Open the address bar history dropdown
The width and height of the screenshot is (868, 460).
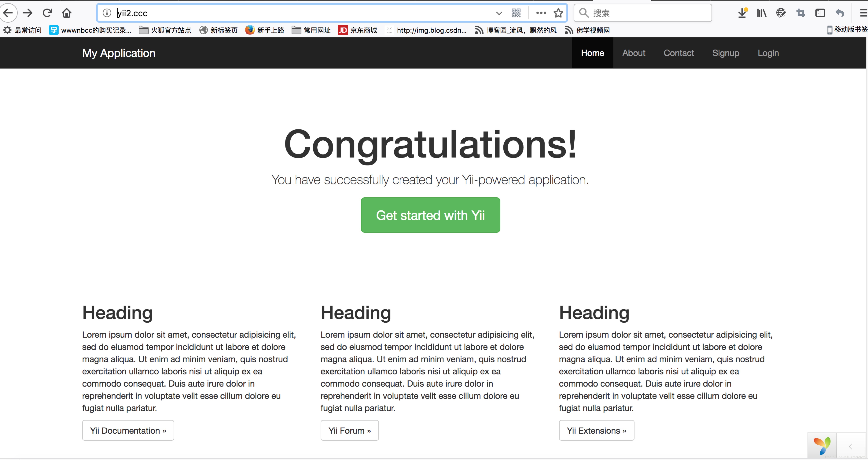[x=499, y=13]
